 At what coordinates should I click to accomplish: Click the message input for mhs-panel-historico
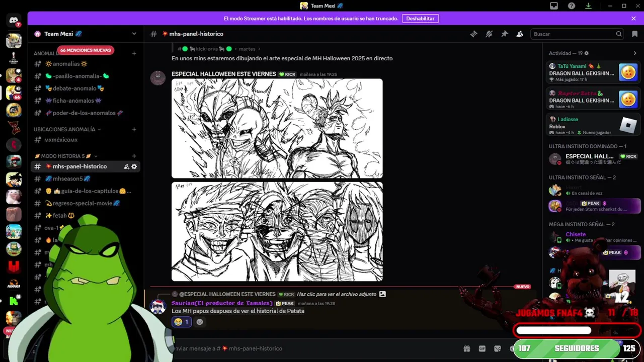[x=312, y=348]
